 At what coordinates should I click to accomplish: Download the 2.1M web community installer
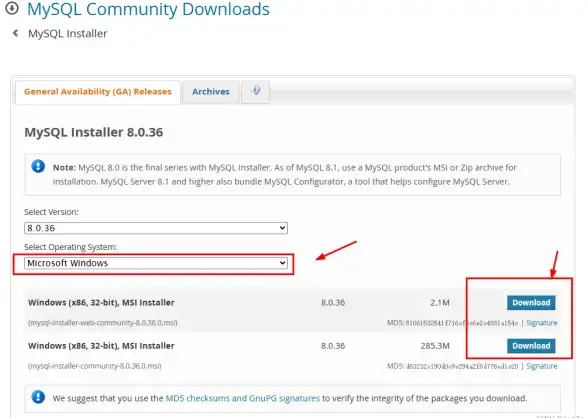[x=531, y=303]
